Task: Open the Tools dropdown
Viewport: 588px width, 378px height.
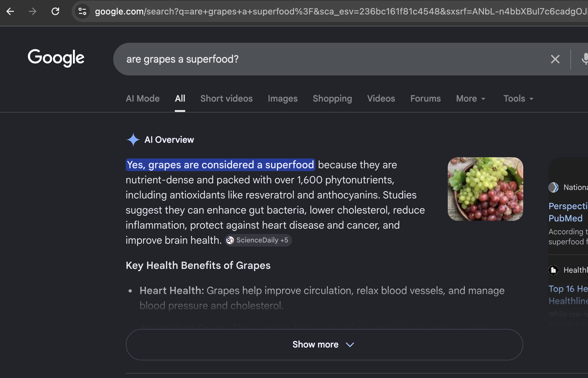Action: coord(519,99)
